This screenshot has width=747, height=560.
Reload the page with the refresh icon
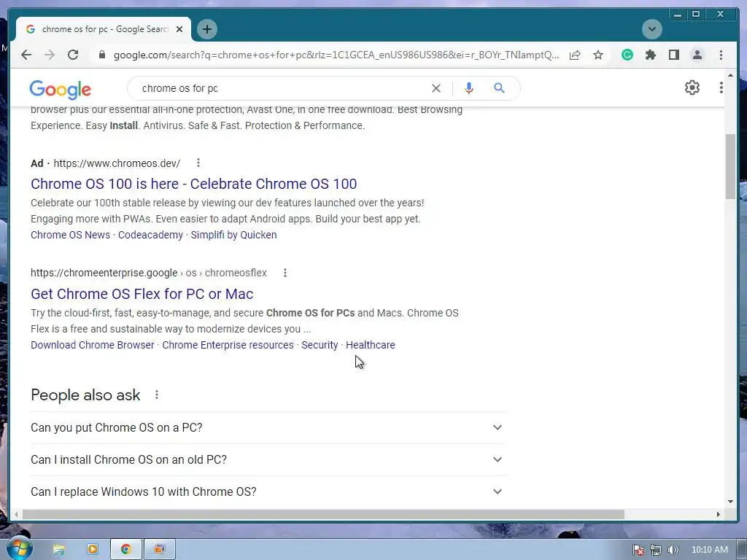(x=73, y=55)
